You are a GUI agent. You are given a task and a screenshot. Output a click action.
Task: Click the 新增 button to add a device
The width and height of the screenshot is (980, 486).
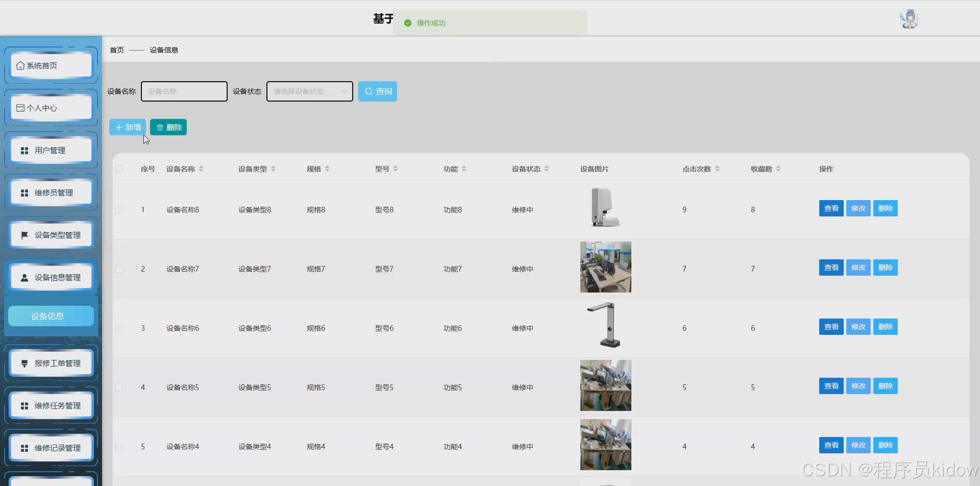[127, 127]
